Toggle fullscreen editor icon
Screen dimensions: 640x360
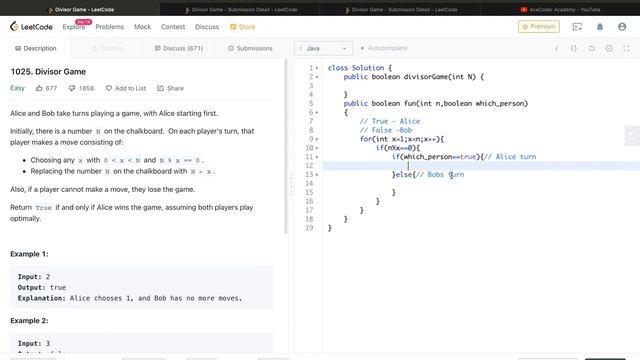coord(626,48)
